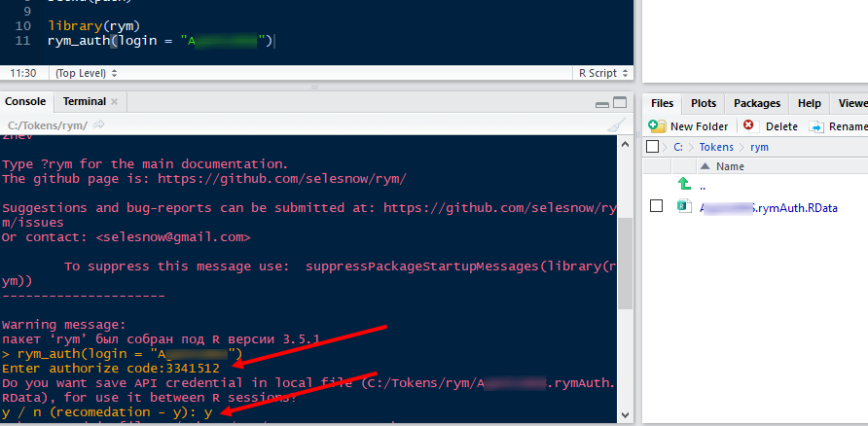868x426 pixels.
Task: Open the Top Level scope dropdown
Action: [86, 73]
